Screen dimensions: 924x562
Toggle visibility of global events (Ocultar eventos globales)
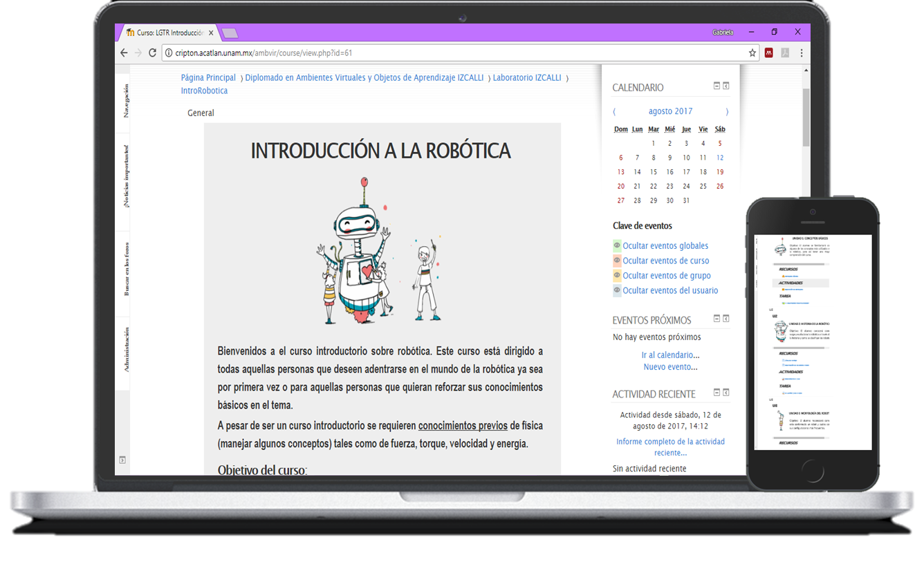point(617,245)
